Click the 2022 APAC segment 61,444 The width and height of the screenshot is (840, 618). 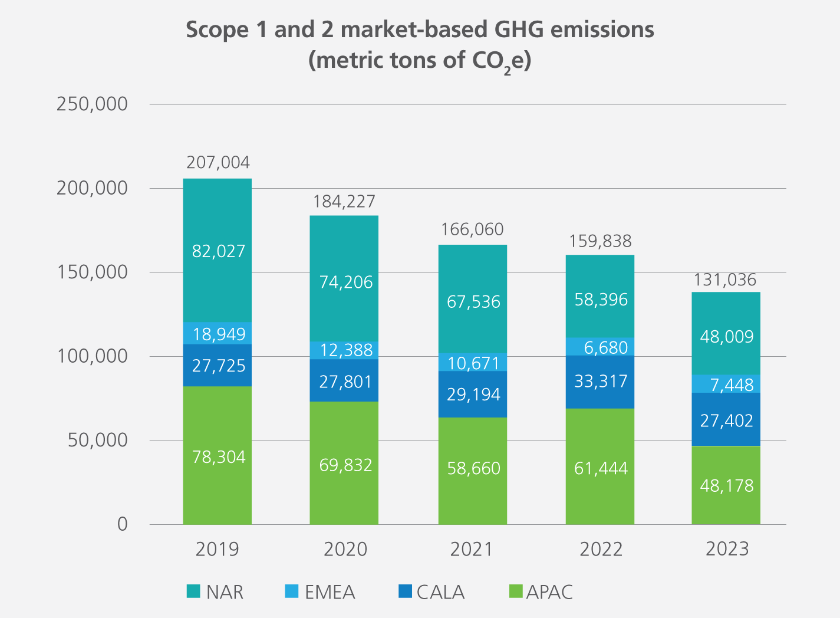click(600, 466)
